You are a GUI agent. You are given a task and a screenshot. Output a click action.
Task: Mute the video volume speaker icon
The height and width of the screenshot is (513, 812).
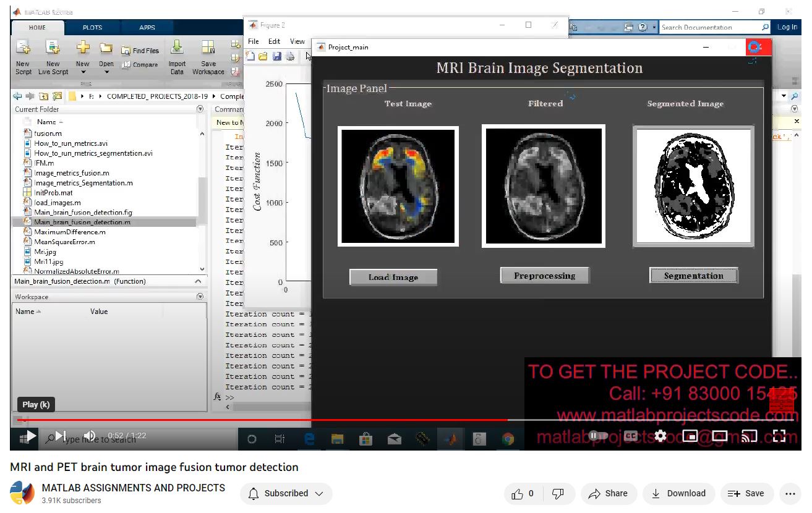click(90, 436)
